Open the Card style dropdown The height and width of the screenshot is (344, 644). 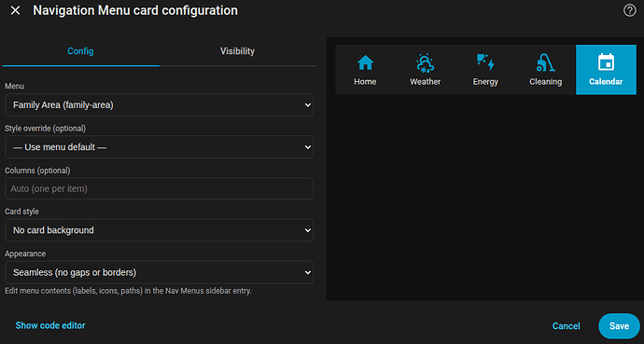tap(159, 230)
